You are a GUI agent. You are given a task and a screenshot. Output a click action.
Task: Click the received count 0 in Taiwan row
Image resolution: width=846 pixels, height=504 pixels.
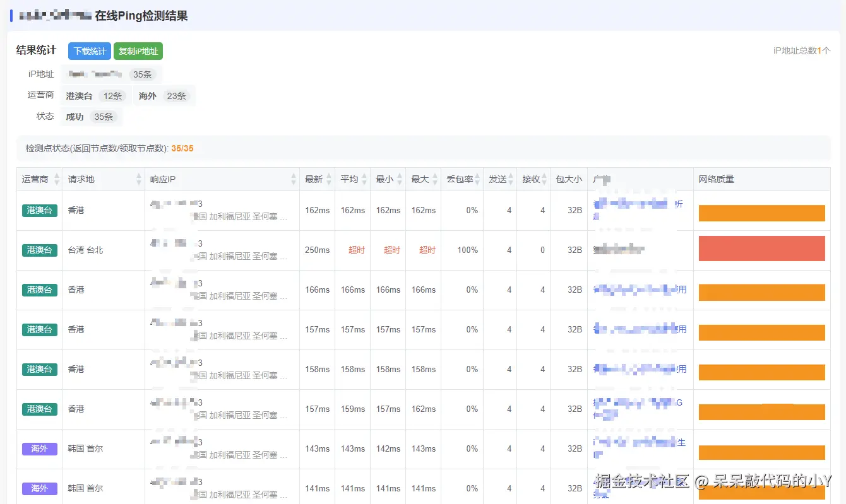click(542, 250)
